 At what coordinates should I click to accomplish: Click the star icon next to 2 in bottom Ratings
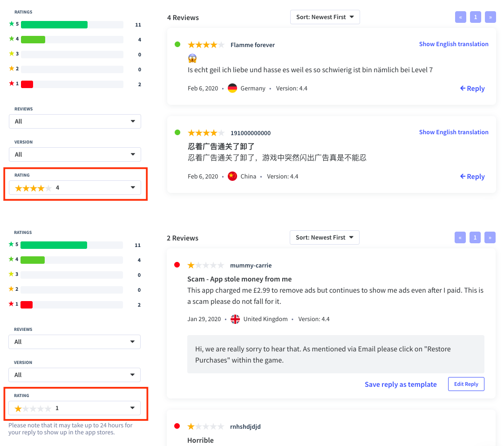(x=11, y=289)
